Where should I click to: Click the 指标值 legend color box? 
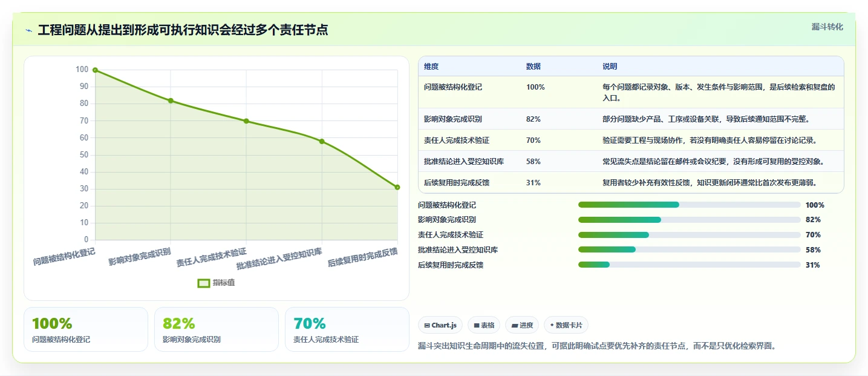[204, 283]
